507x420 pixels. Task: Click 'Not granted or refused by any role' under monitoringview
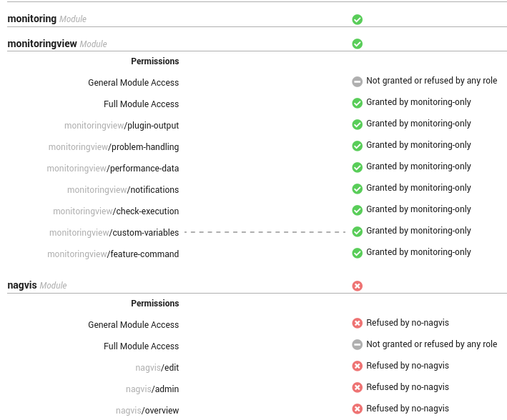point(432,81)
